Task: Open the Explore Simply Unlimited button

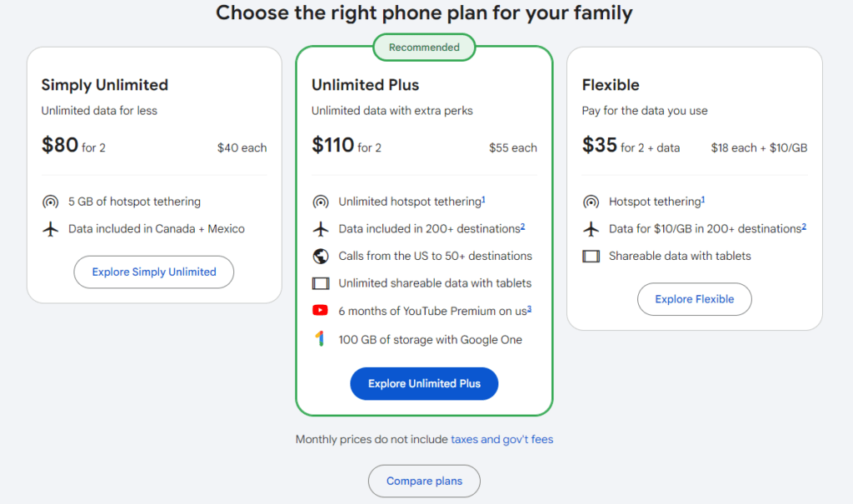Action: point(154,272)
